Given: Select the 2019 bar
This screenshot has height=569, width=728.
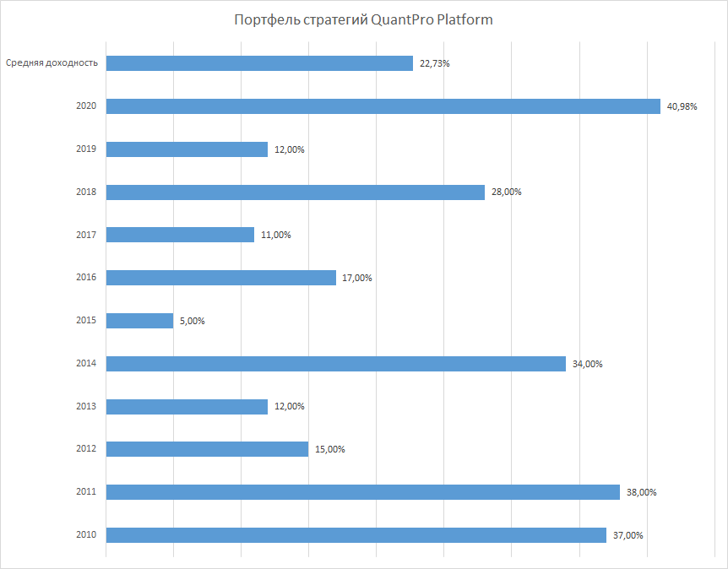Looking at the screenshot, I should 187,149.
